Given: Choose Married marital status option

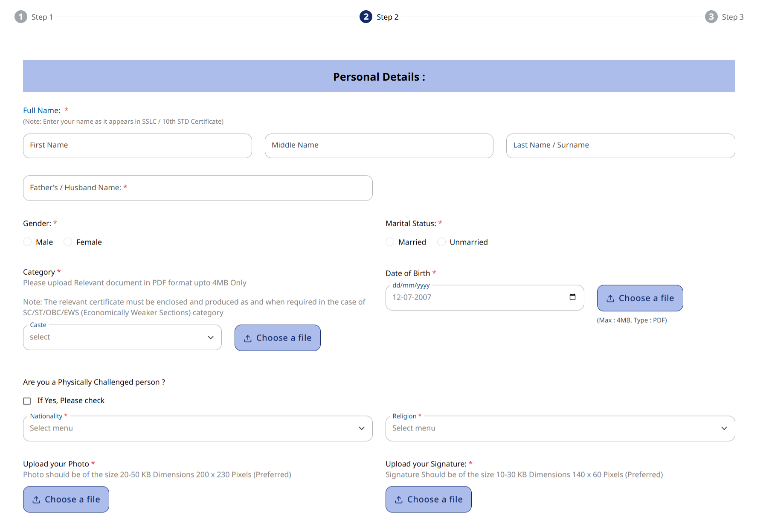Looking at the screenshot, I should click(390, 242).
